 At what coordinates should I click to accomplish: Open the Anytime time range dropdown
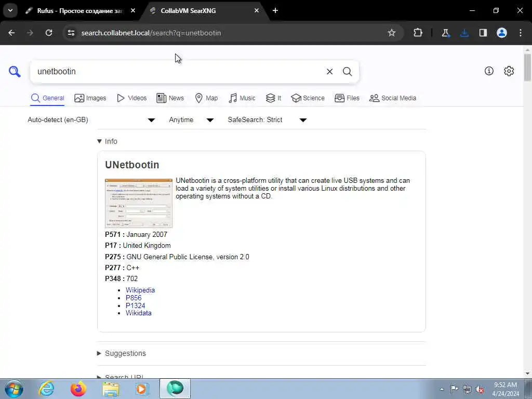pos(191,120)
